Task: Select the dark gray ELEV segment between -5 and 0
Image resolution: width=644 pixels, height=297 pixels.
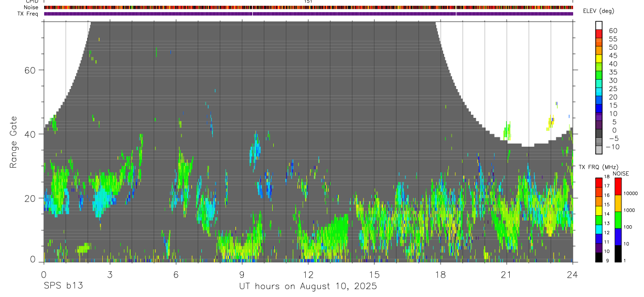Action: click(x=599, y=133)
